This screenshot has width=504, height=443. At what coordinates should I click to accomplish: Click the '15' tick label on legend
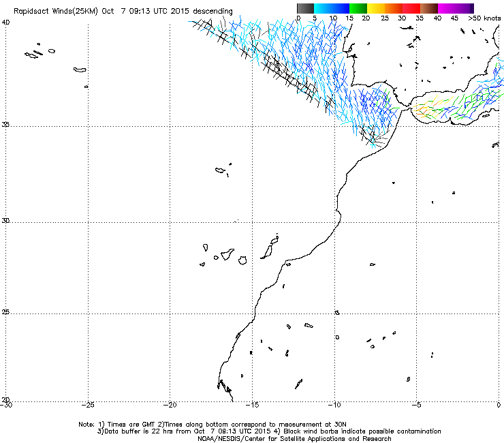[x=349, y=18]
